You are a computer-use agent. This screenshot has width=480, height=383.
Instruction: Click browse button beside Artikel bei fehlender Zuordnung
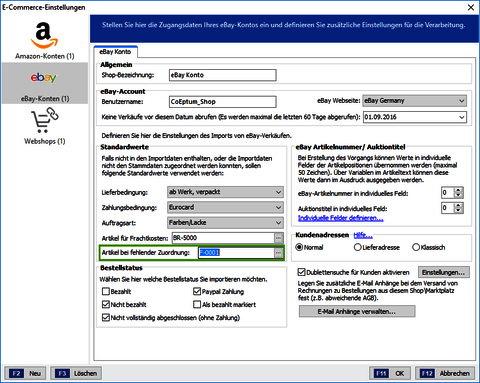(x=278, y=253)
